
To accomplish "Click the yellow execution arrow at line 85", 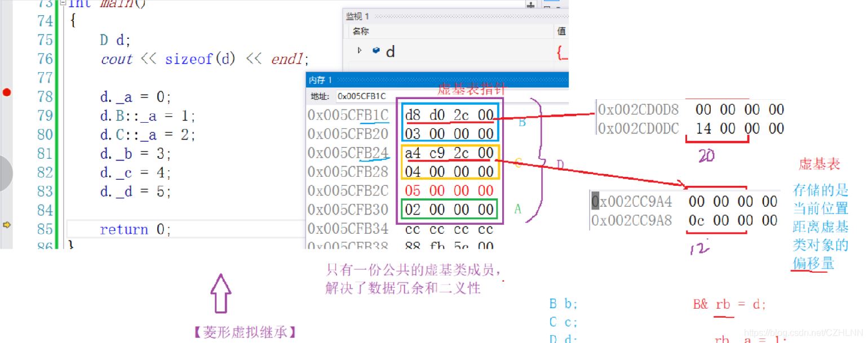I will point(6,226).
